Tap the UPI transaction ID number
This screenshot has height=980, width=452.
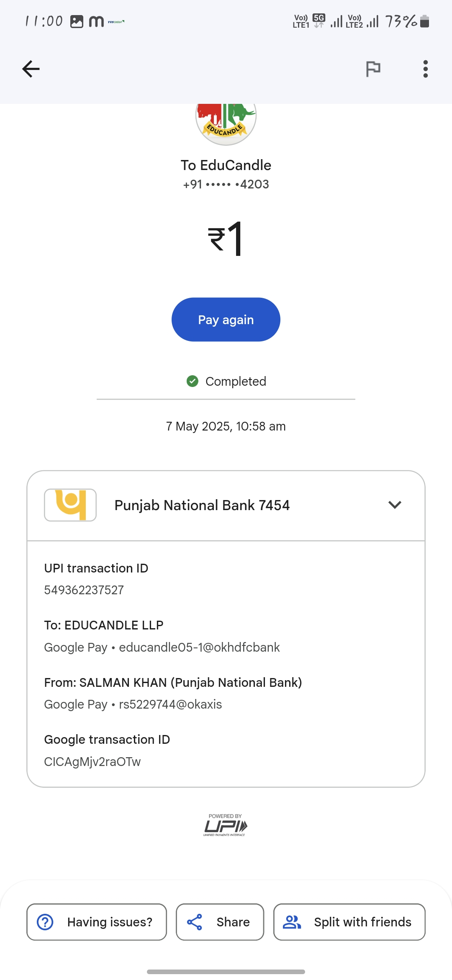[x=84, y=590]
